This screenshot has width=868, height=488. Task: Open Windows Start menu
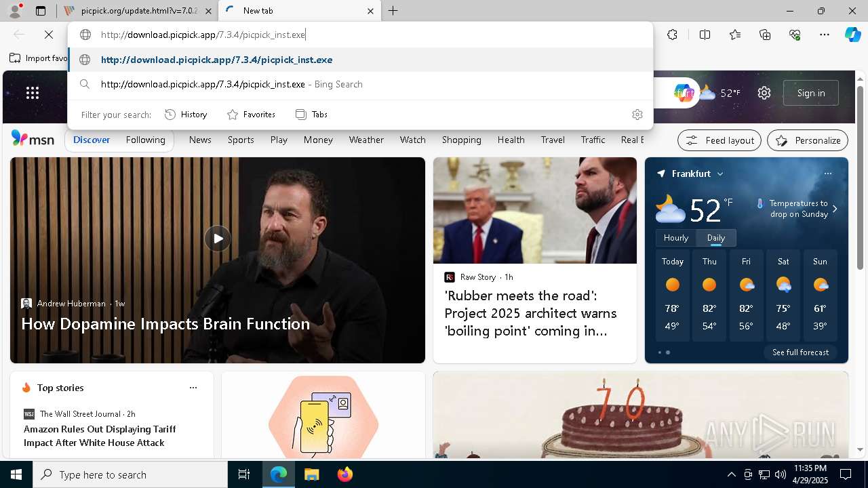click(x=16, y=474)
